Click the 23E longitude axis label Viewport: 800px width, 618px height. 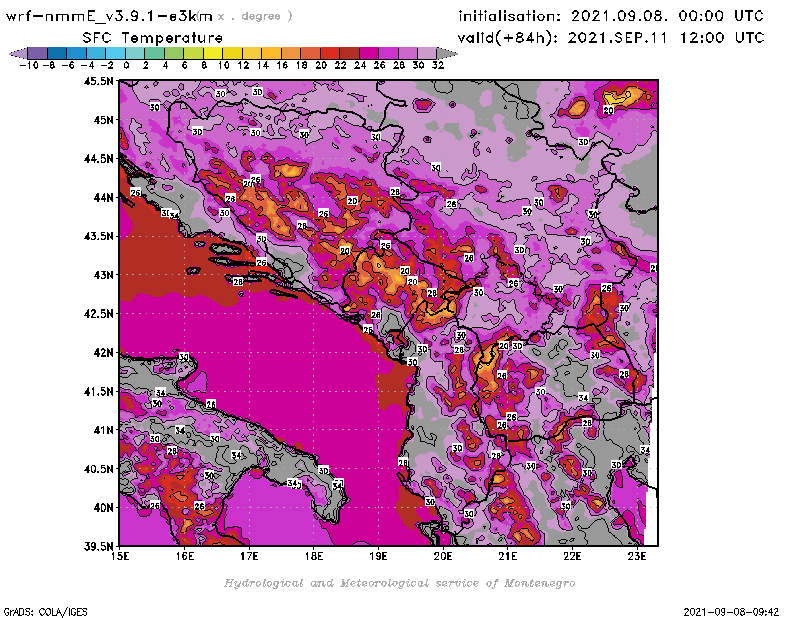pyautogui.click(x=636, y=556)
